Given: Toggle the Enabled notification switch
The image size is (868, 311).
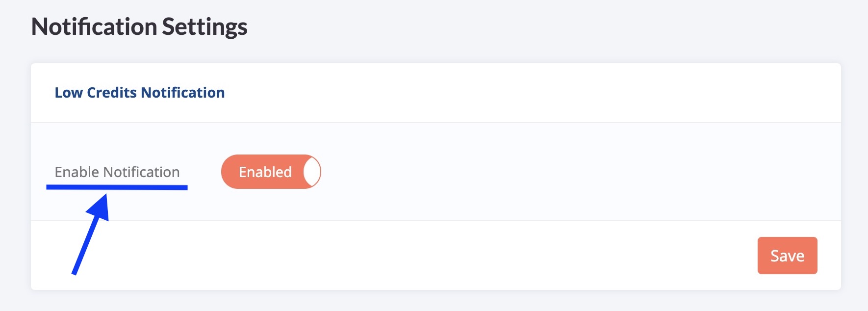Looking at the screenshot, I should (x=271, y=172).
